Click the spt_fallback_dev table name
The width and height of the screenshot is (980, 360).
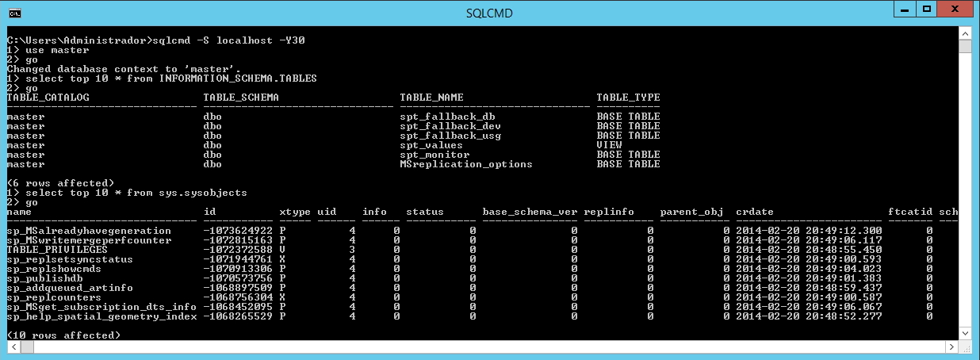pyautogui.click(x=451, y=126)
